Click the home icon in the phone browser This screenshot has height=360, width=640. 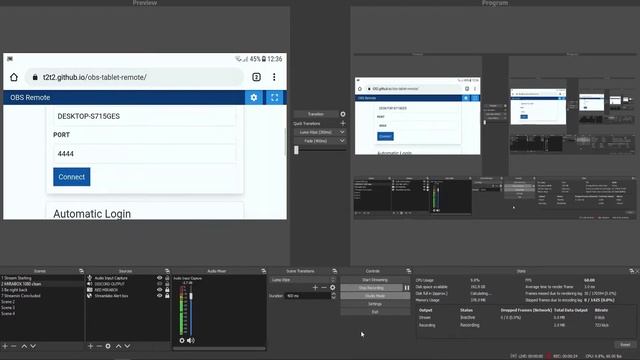[x=14, y=77]
